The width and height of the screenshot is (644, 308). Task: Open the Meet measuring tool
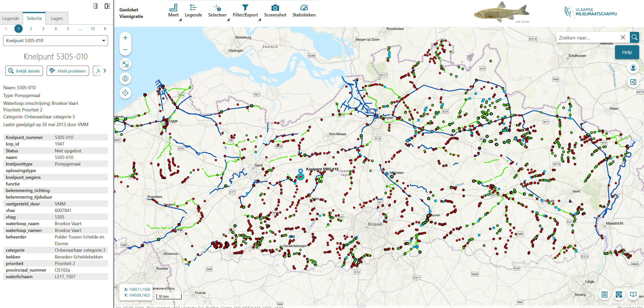coord(173,11)
